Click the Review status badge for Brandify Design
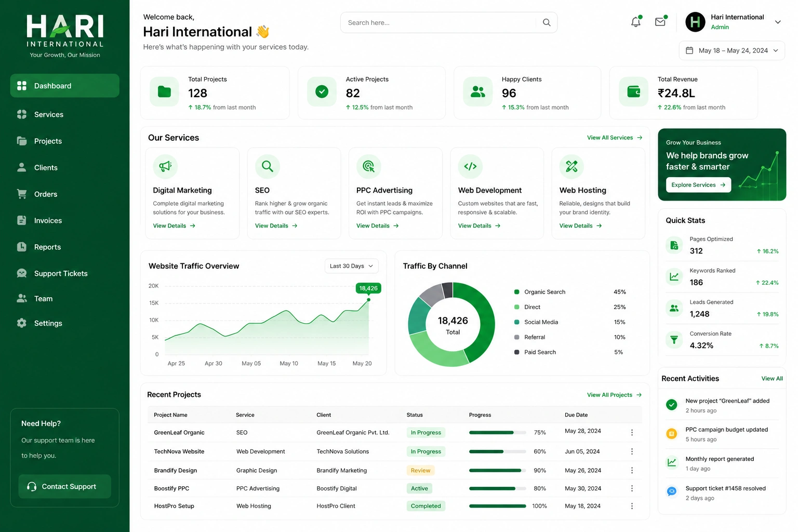This screenshot has width=798, height=532. coord(420,470)
